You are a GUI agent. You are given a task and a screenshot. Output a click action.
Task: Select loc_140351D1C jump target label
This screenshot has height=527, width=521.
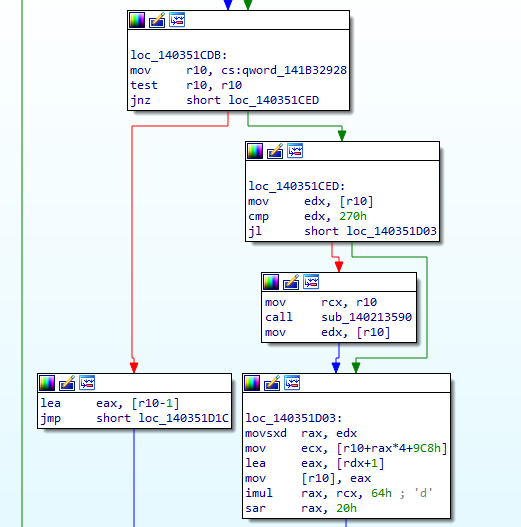184,418
